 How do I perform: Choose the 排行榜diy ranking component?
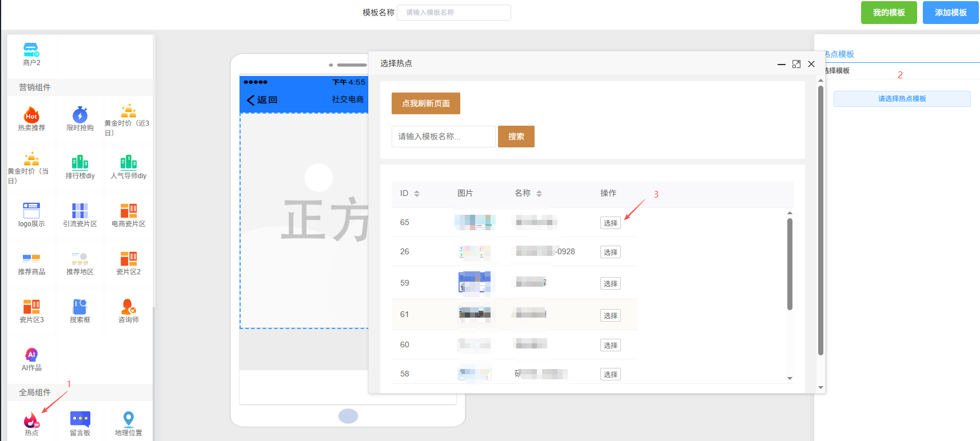pyautogui.click(x=80, y=163)
